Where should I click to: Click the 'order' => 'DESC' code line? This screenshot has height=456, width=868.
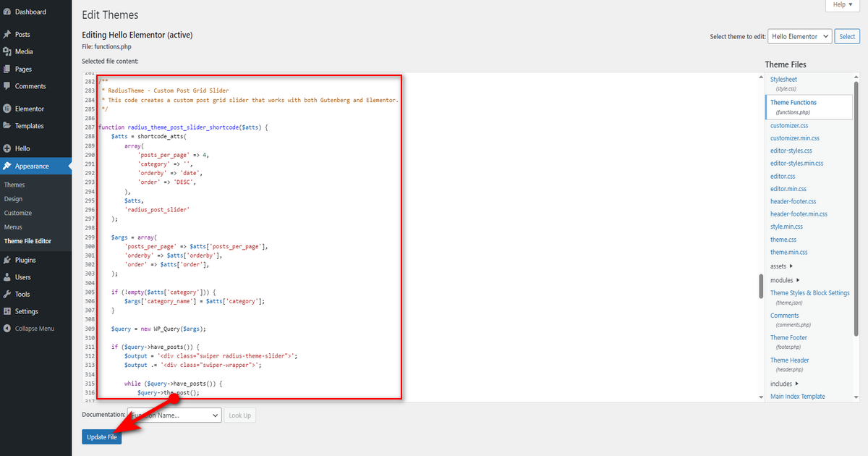pos(166,182)
